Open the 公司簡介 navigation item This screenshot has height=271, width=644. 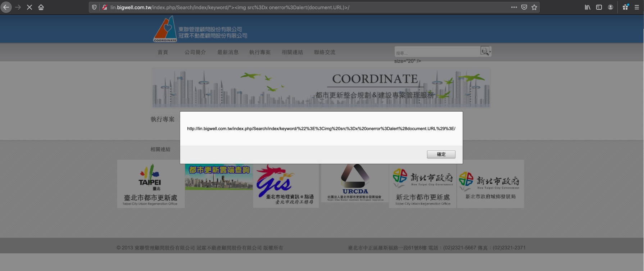[195, 52]
